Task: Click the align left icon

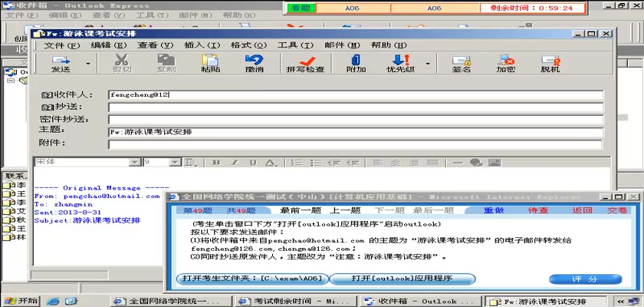Action: (377, 163)
